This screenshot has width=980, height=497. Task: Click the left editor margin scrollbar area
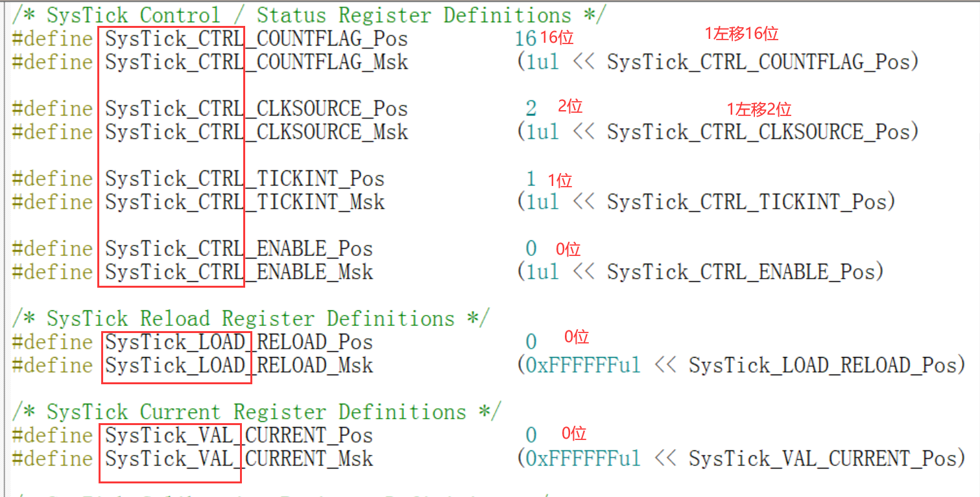click(3, 246)
